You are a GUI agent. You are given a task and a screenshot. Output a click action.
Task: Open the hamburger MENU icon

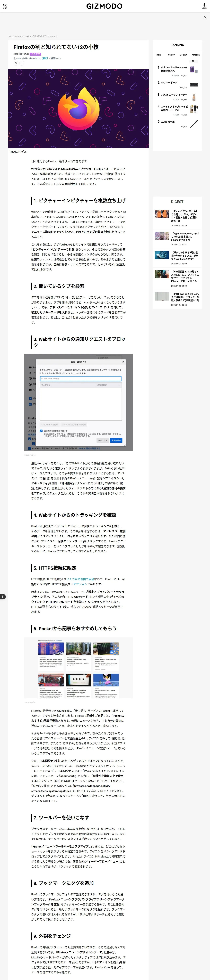coord(204,6)
